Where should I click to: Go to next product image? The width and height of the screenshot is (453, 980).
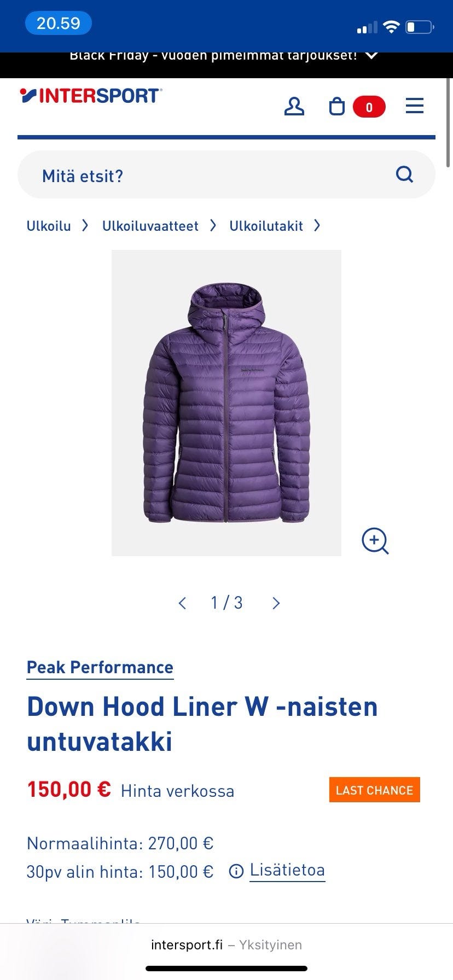pos(276,603)
